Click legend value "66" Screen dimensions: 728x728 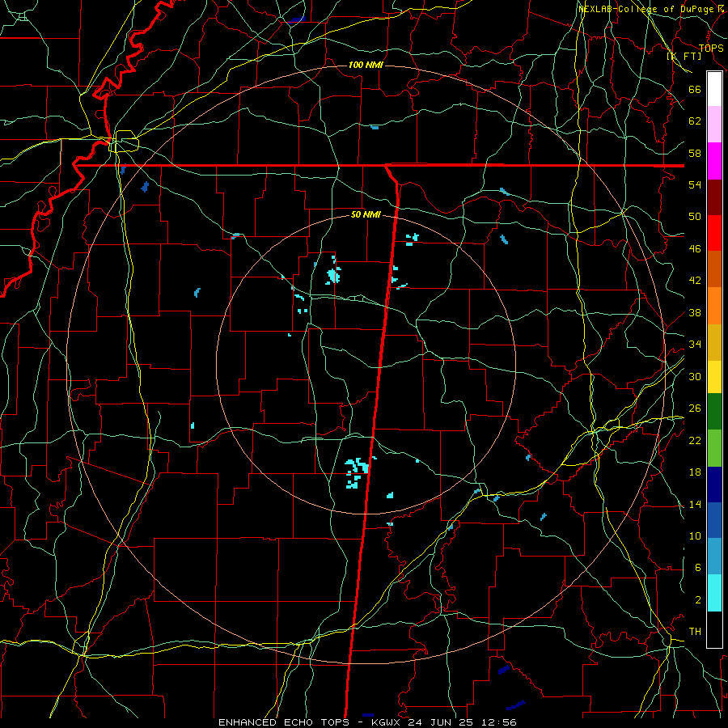click(695, 90)
